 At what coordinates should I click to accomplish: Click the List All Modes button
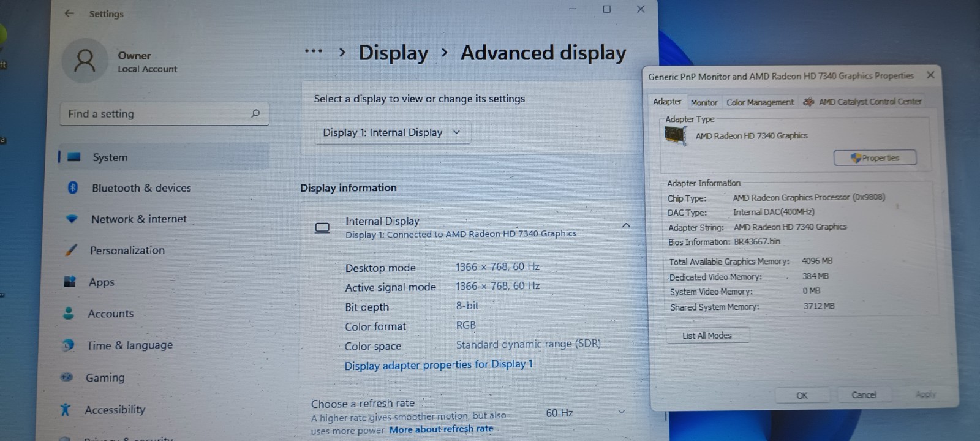point(707,335)
